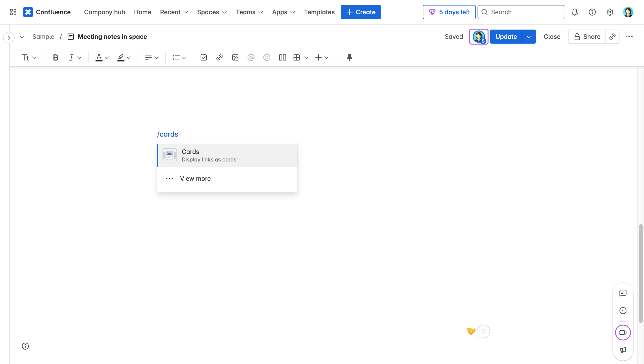
Task: Expand the left sidebar
Action: (x=9, y=38)
